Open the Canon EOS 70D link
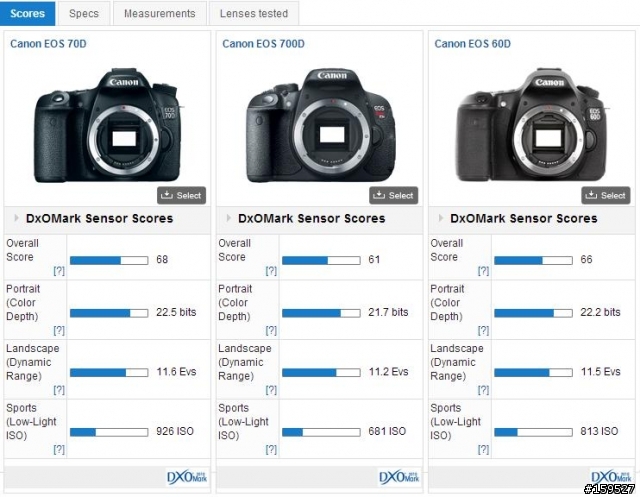The image size is (640, 497). click(x=48, y=44)
